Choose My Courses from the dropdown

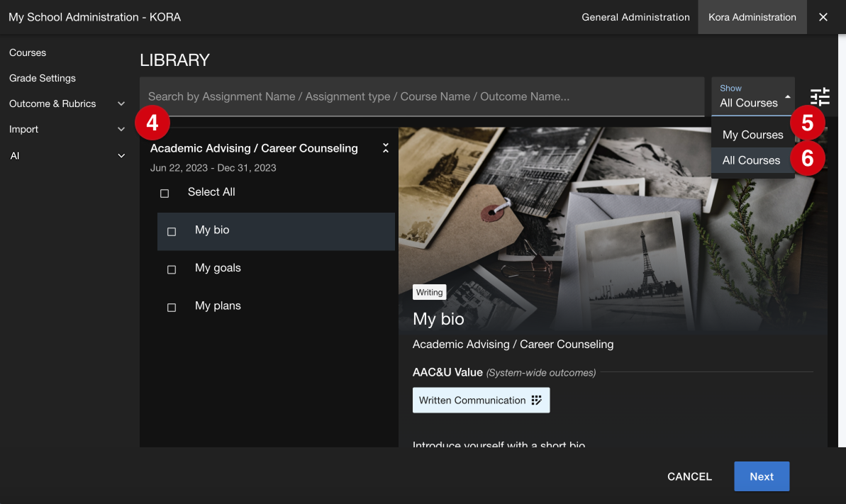click(x=752, y=135)
